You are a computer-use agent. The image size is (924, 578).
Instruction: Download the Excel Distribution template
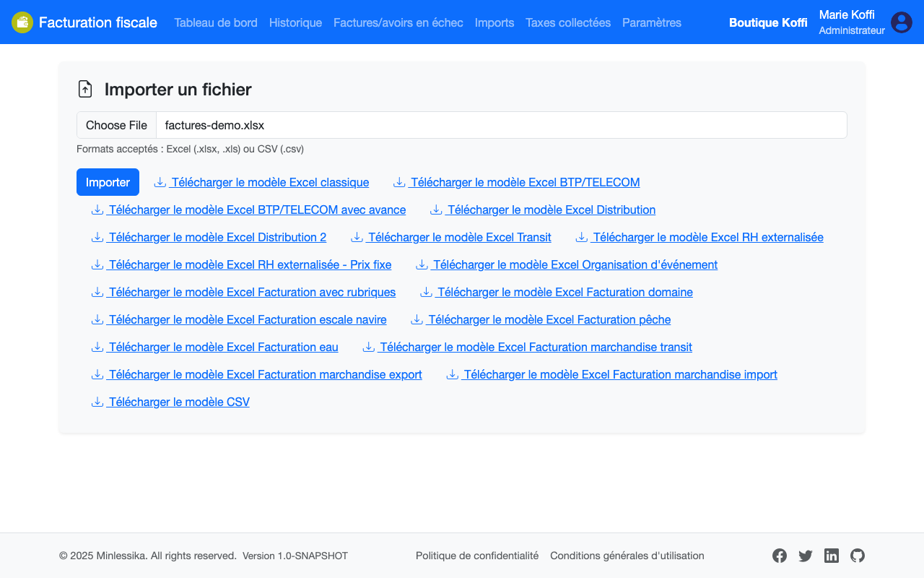pos(543,210)
